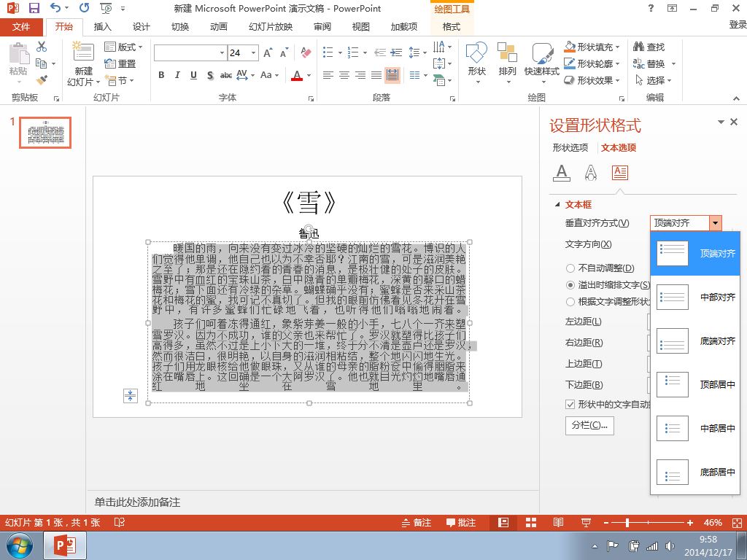This screenshot has height=560, width=747.
Task: Switch to the Design tab
Action: click(141, 27)
